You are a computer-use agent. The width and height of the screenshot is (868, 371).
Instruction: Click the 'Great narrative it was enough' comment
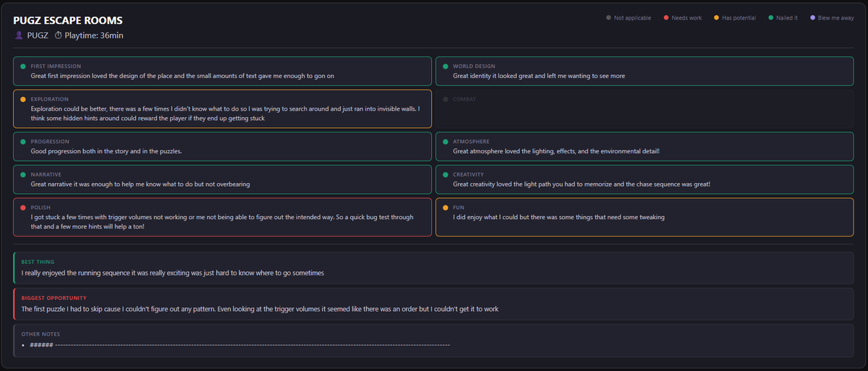(140, 184)
